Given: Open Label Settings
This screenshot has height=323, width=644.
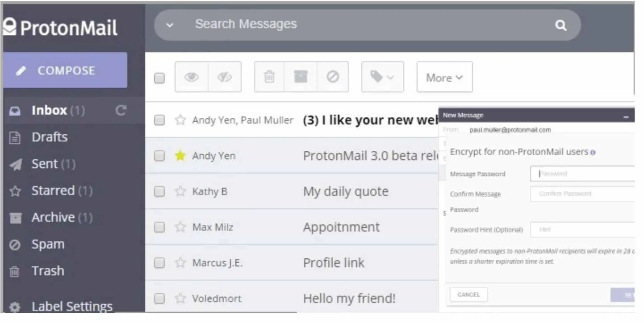Looking at the screenshot, I should point(72,306).
